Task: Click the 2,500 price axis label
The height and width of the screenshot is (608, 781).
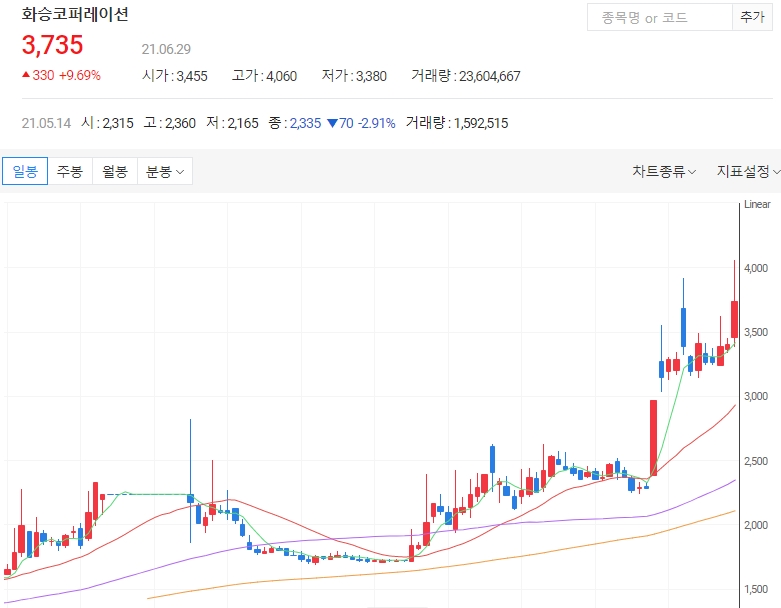Action: [756, 461]
